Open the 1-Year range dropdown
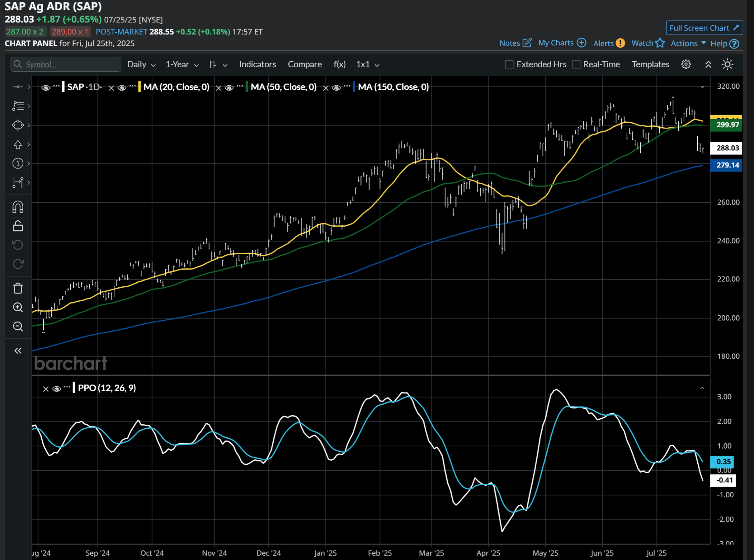The image size is (754, 560). pyautogui.click(x=182, y=64)
